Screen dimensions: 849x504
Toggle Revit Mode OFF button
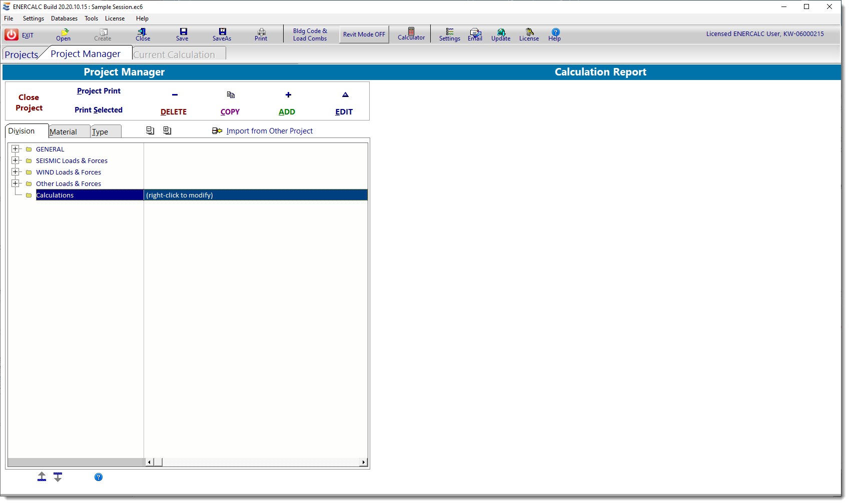[364, 34]
